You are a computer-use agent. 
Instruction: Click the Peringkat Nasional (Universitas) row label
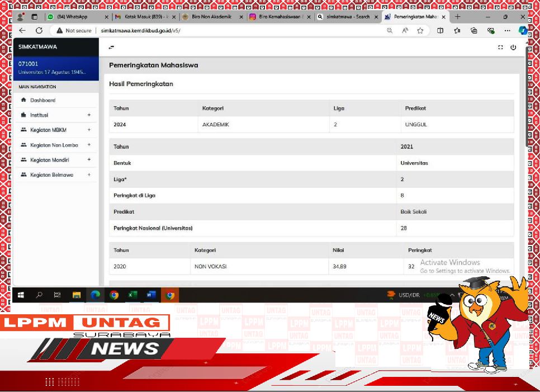(153, 228)
